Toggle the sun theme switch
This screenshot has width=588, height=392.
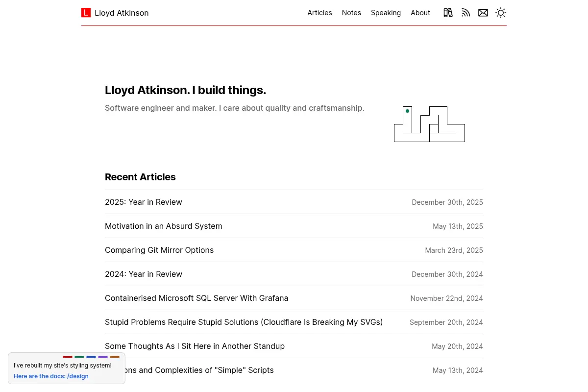501,13
